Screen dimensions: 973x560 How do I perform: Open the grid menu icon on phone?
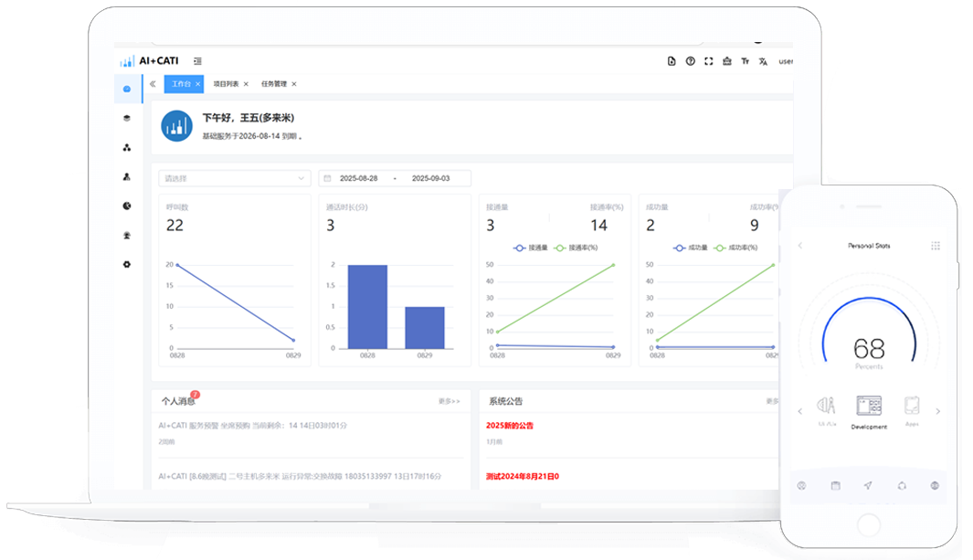point(935,246)
